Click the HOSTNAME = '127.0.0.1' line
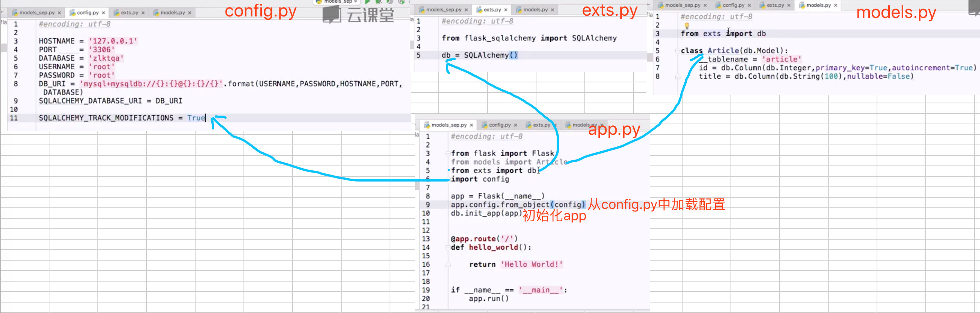Screen dimensions: 980x313 point(88,41)
